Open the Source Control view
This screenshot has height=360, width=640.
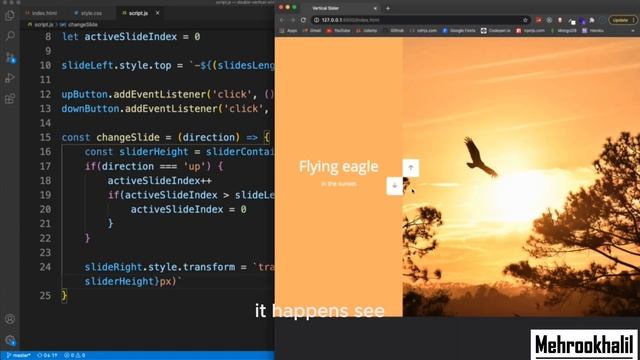10,57
